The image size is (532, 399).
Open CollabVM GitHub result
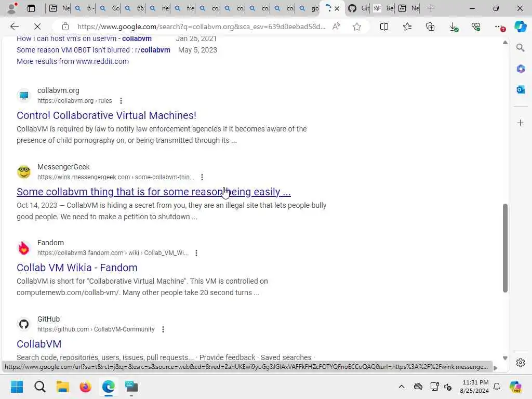pos(39,344)
